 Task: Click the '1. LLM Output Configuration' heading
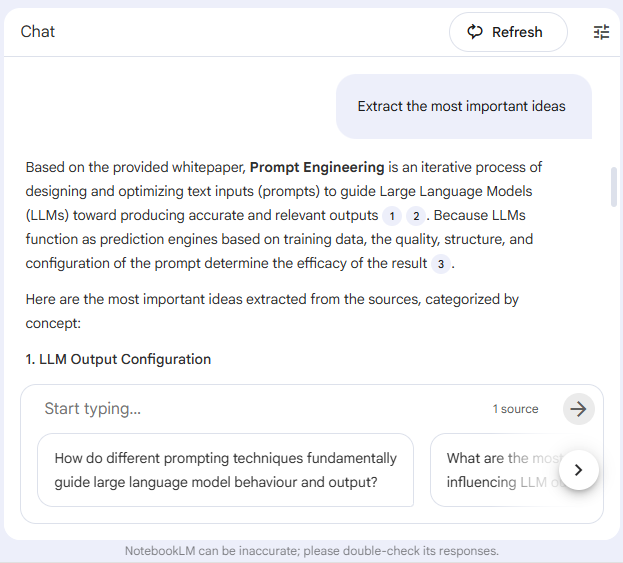coord(118,359)
